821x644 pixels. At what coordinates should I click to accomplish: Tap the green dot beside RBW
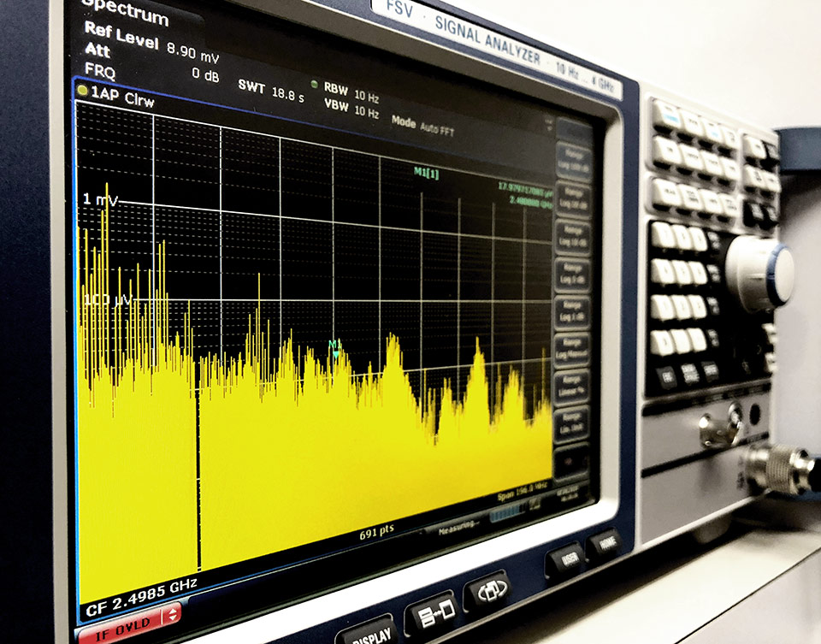314,85
